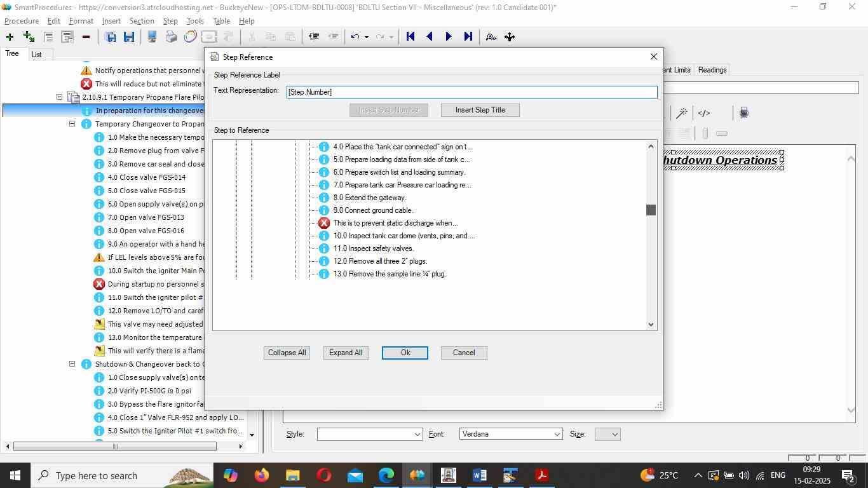
Task: Open the Insert menu
Action: pyautogui.click(x=111, y=21)
